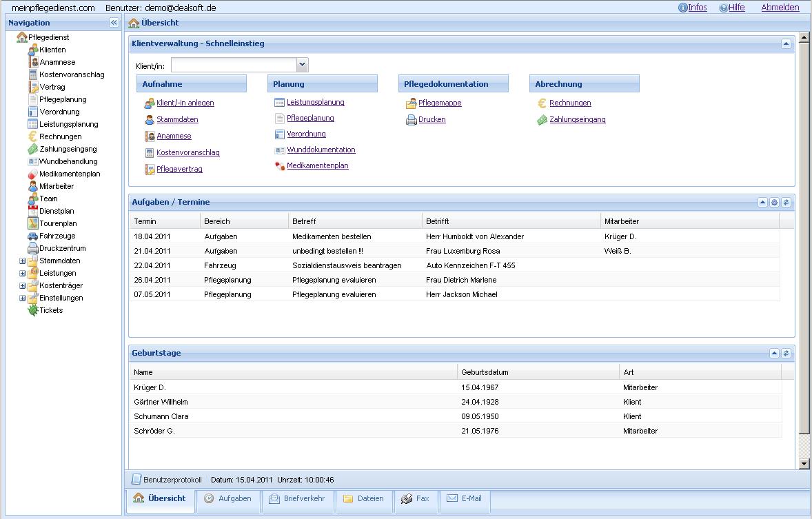
Task: Select the birthday row 'Gärtner Willhelm'
Action: pyautogui.click(x=456, y=402)
